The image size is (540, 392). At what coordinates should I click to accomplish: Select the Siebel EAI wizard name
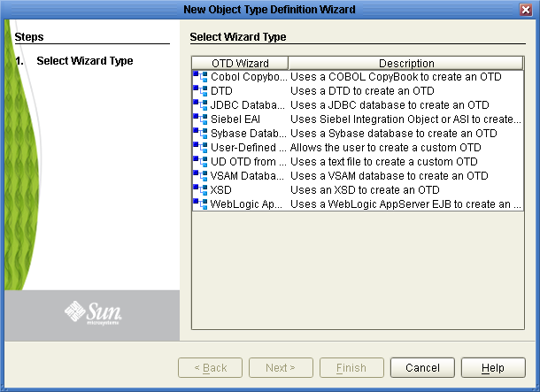click(x=235, y=119)
